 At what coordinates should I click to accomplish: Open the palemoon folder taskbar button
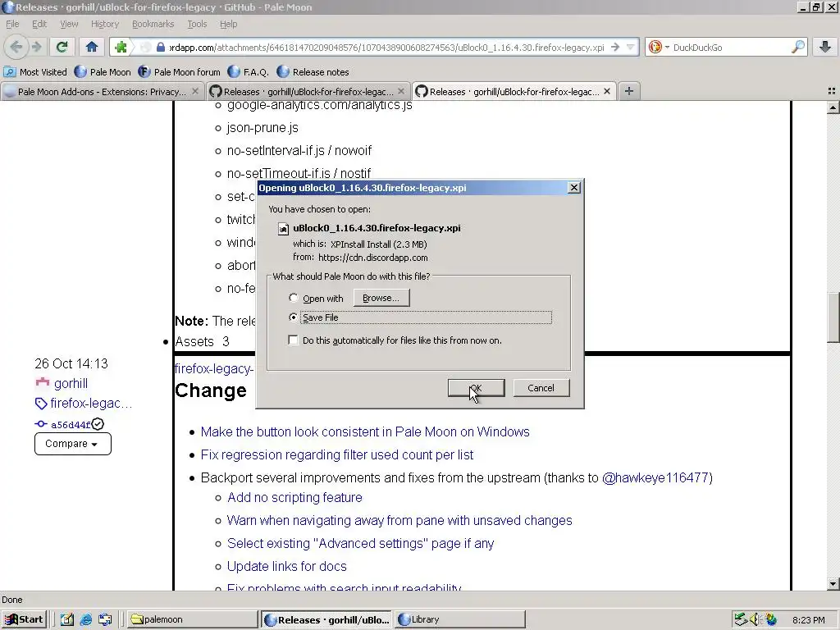pyautogui.click(x=191, y=619)
